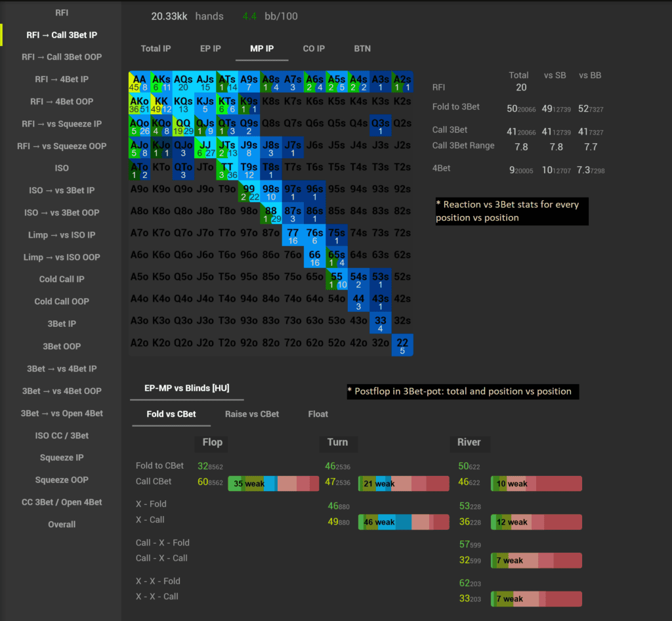
Task: Select the Cold Call OOP sidebar item
Action: [x=62, y=301]
